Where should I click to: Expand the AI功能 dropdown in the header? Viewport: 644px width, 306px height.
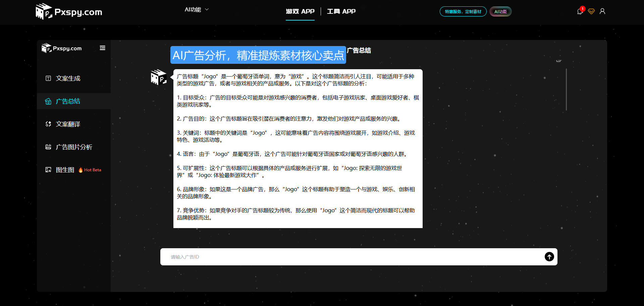click(x=197, y=10)
